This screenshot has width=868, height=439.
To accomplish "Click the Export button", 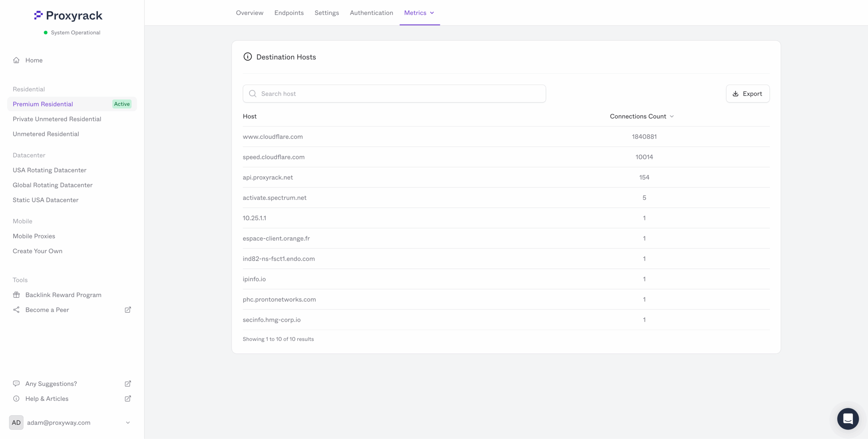I will tap(748, 94).
